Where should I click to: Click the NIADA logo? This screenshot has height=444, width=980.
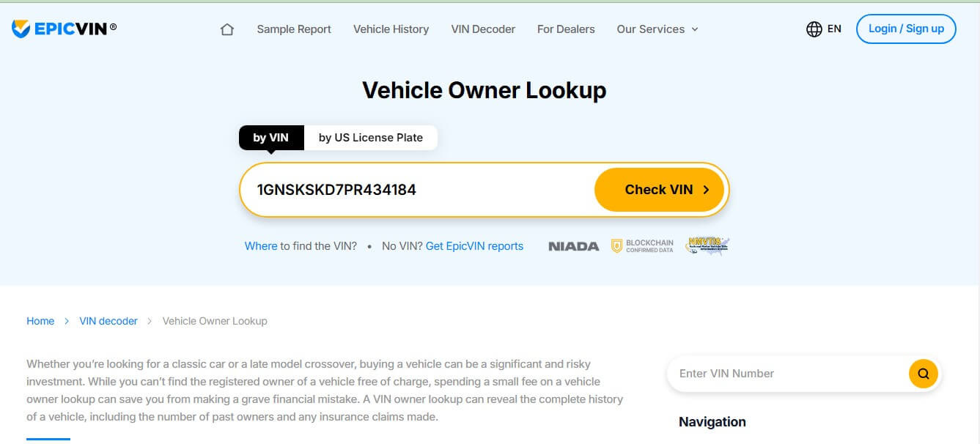click(574, 246)
